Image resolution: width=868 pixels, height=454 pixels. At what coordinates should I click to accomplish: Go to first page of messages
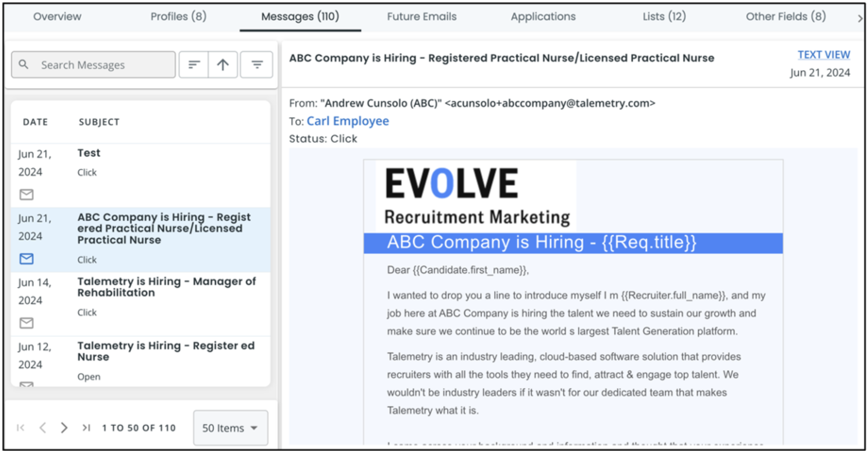(x=21, y=428)
